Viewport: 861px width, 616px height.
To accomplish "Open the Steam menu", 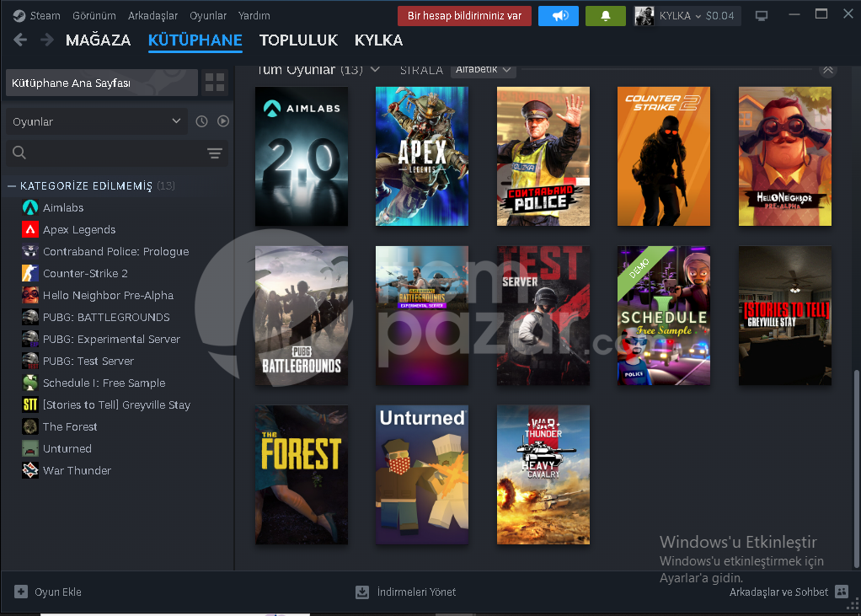I will click(45, 16).
